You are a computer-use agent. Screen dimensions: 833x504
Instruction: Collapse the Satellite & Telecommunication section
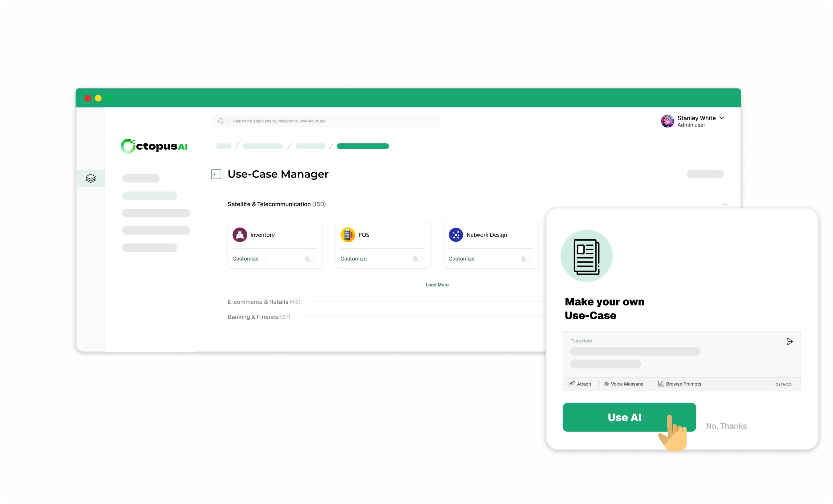point(724,204)
